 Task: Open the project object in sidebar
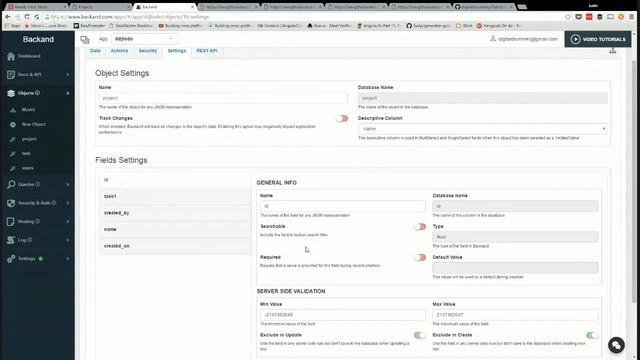(x=29, y=139)
